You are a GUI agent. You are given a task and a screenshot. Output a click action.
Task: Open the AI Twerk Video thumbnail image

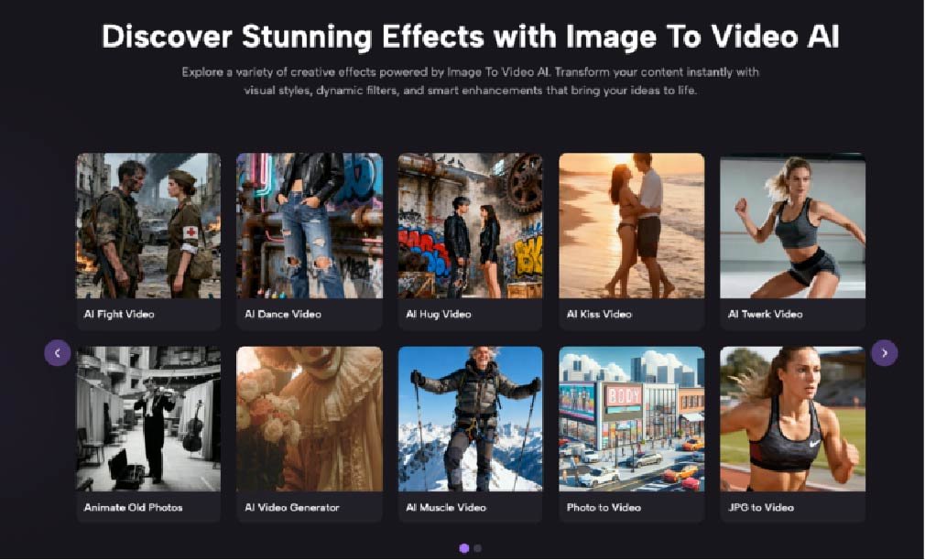tap(792, 225)
